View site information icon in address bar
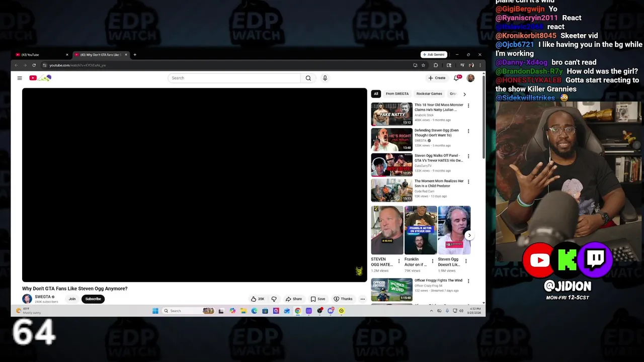This screenshot has height=362, width=644. click(44, 65)
